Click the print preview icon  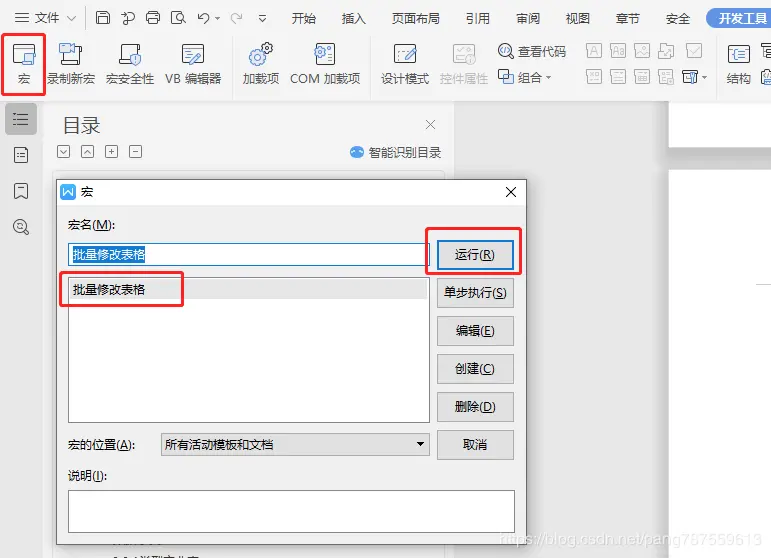click(178, 18)
